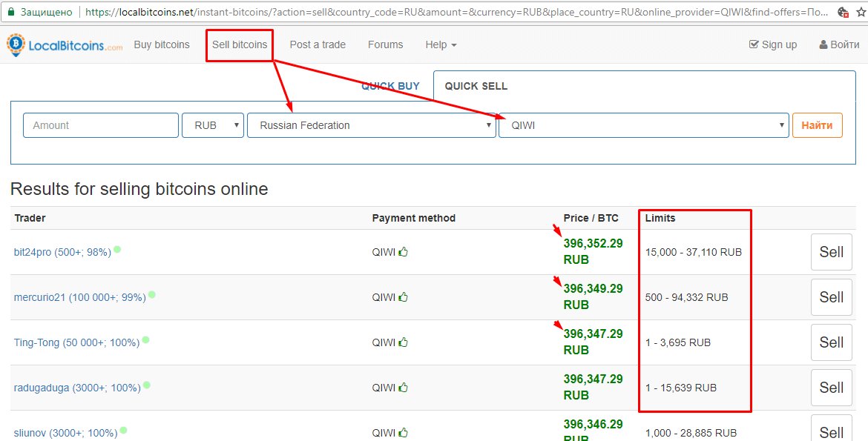Click the Results for selling bitcoins online heading
The height and width of the screenshot is (441, 868).
click(139, 189)
